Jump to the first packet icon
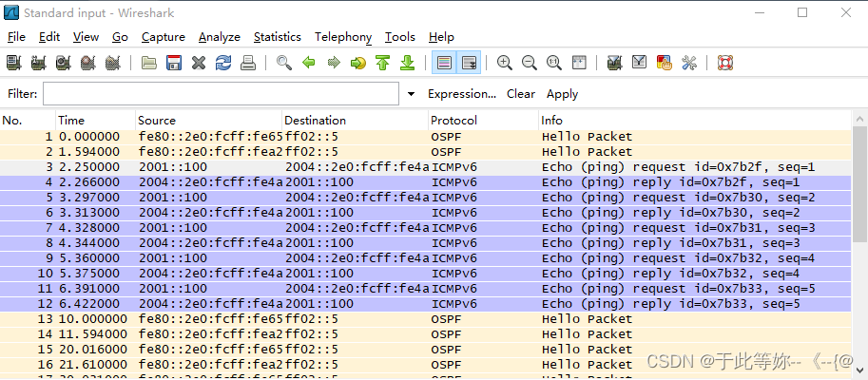 click(382, 63)
